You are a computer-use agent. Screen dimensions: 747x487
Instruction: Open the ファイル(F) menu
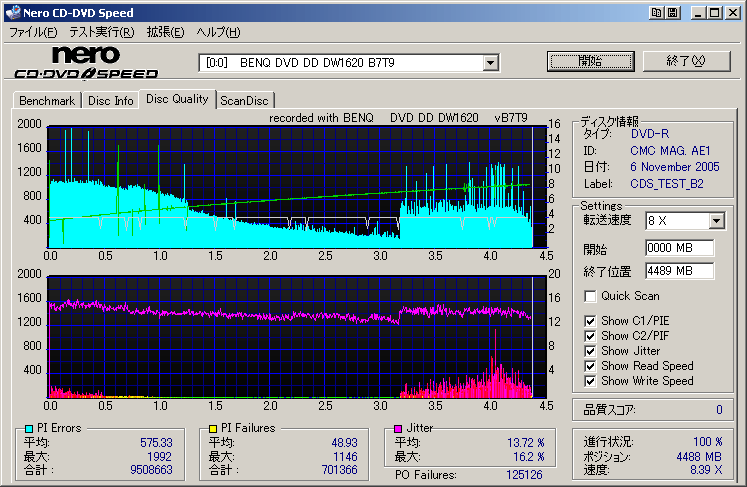point(33,32)
